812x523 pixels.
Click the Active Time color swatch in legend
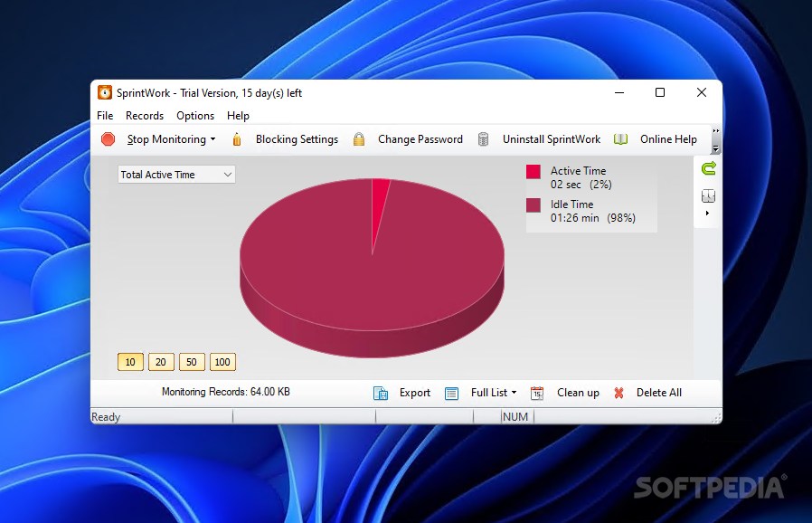[533, 172]
